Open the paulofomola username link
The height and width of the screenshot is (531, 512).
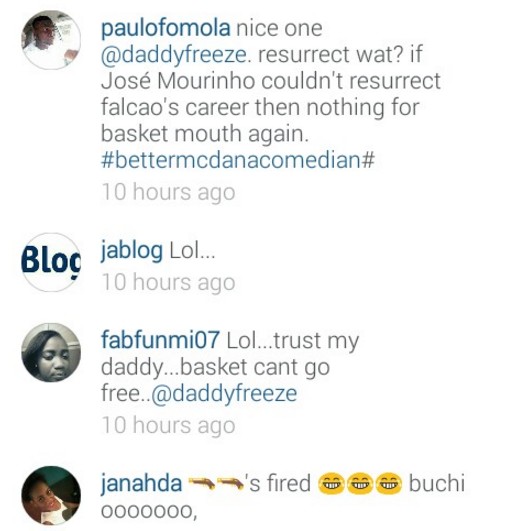click(166, 28)
